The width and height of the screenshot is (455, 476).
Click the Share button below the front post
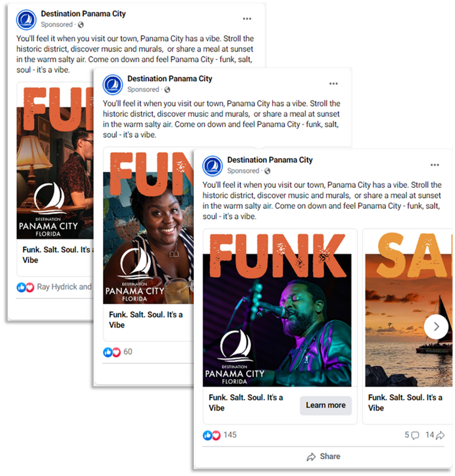pyautogui.click(x=323, y=457)
